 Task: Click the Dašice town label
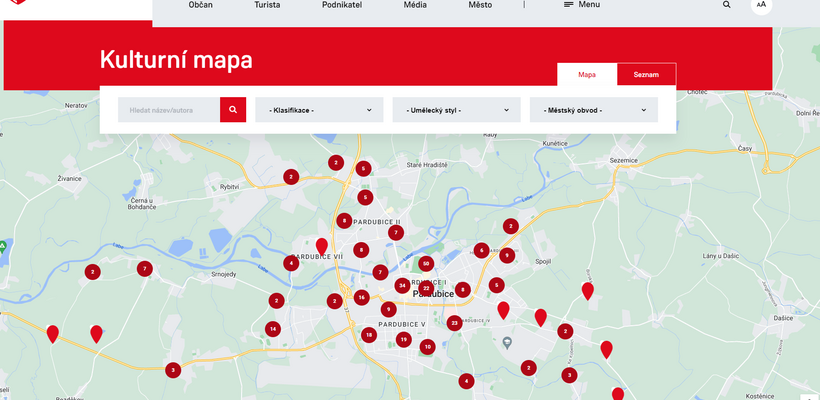(x=784, y=318)
